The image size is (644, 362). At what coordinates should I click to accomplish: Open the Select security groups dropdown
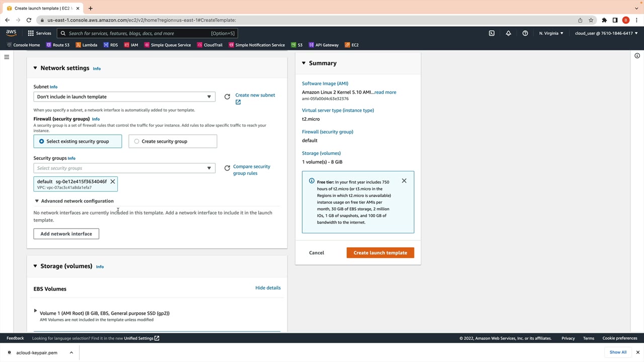tap(124, 168)
